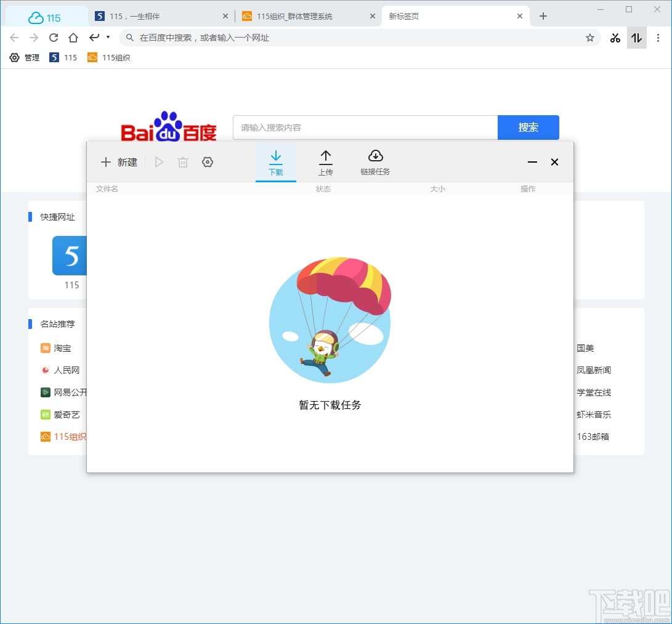Click the 名站推荐 section heading

(x=57, y=324)
